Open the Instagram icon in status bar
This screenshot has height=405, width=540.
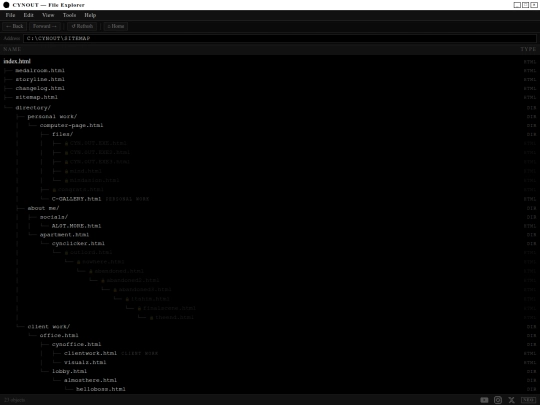tap(498, 400)
